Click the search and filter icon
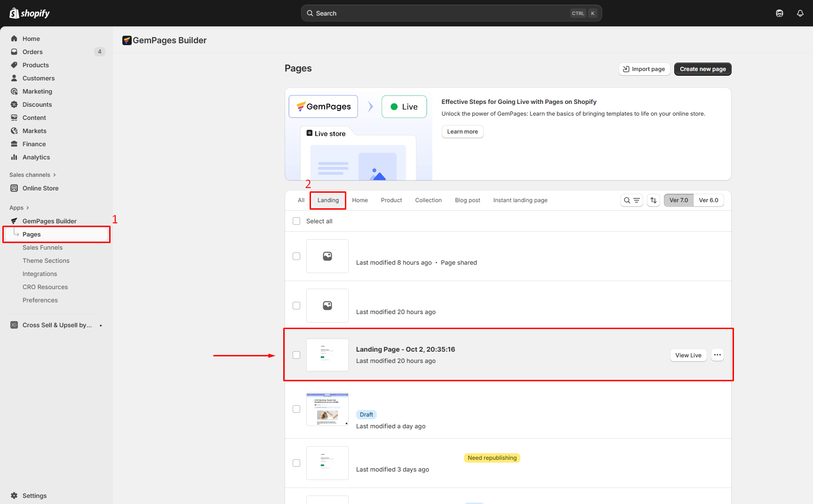813x504 pixels. 631,200
